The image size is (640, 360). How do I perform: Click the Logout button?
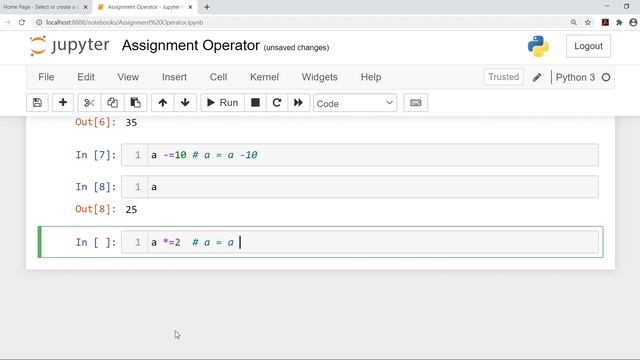pyautogui.click(x=588, y=46)
